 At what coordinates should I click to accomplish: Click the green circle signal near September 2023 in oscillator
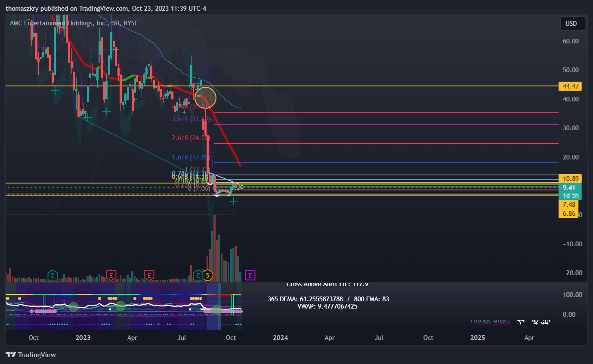[217, 309]
